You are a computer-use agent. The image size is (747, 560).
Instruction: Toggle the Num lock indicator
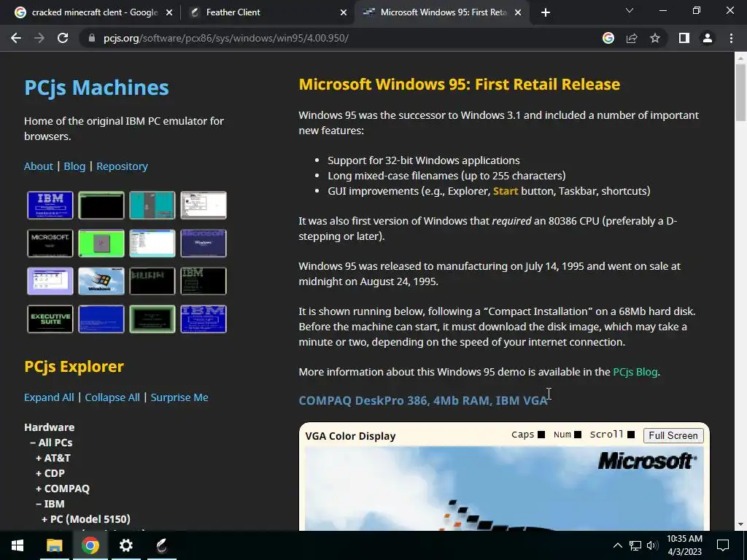(x=578, y=435)
